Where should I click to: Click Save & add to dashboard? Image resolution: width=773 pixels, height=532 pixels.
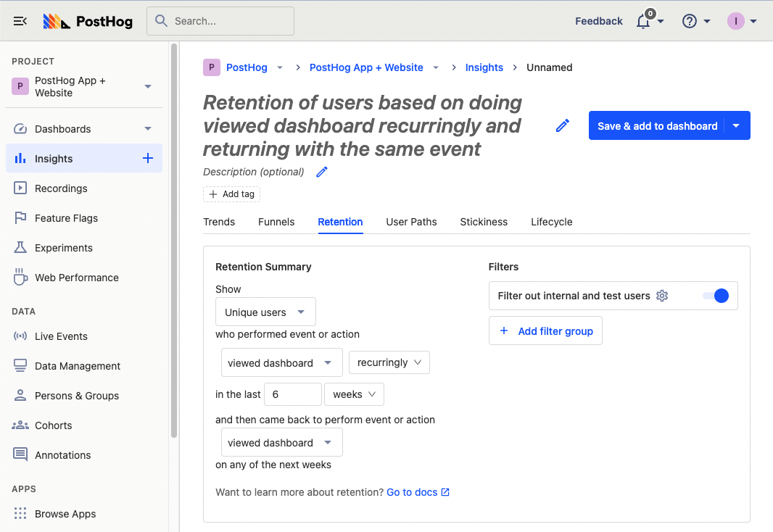pos(657,125)
